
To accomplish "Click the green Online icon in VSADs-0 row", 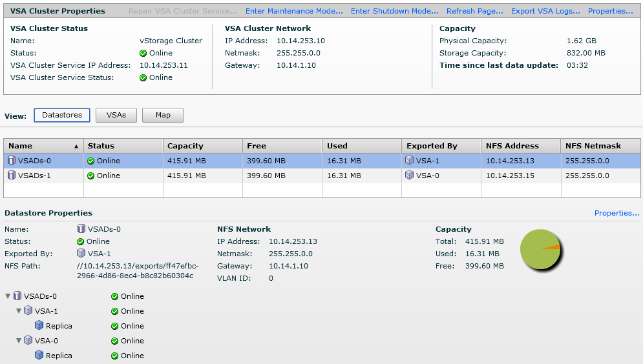I will coord(91,161).
